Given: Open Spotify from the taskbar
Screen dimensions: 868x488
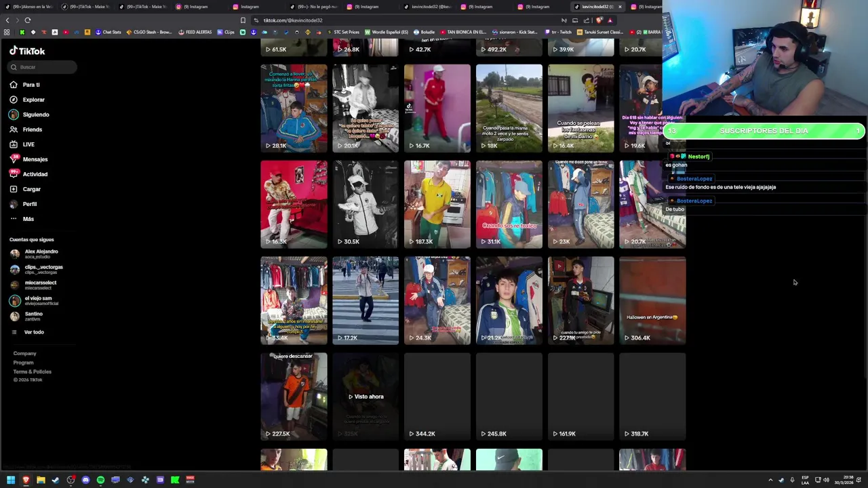Looking at the screenshot, I should (x=100, y=480).
